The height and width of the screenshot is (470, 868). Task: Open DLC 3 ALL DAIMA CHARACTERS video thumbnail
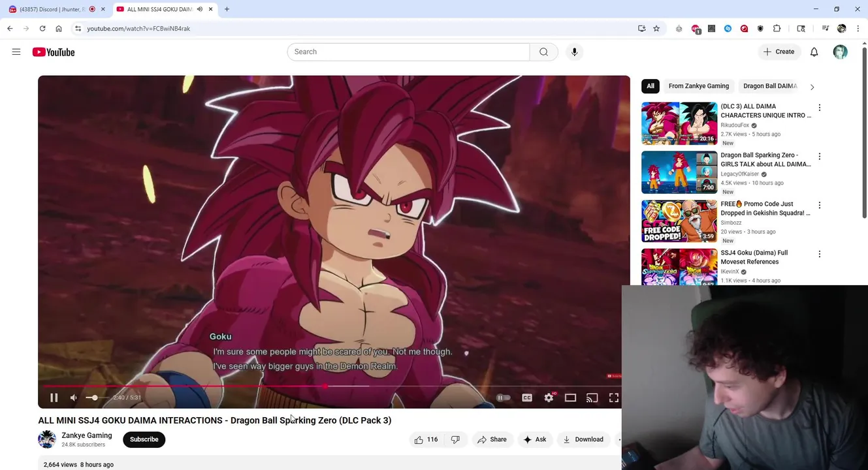point(679,123)
